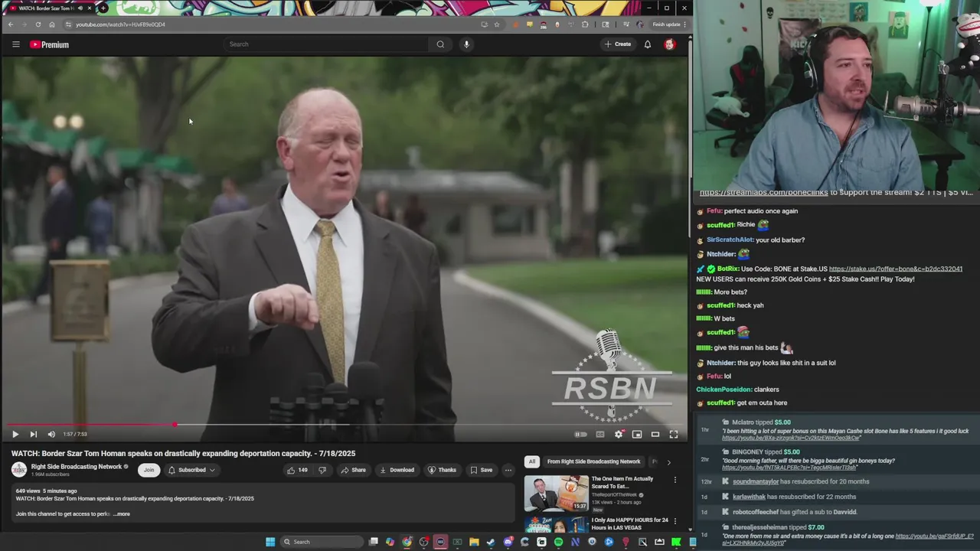The image size is (980, 551).
Task: Mute the video volume speaker icon
Action: 51,434
